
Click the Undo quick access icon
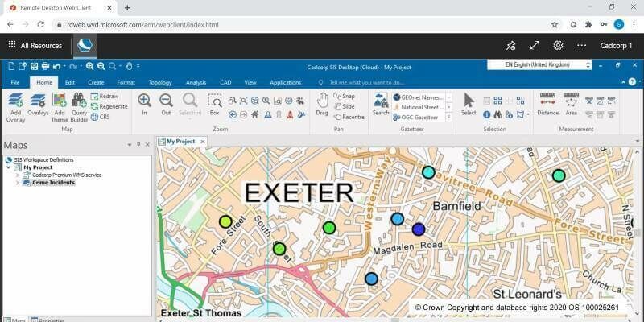(56, 66)
